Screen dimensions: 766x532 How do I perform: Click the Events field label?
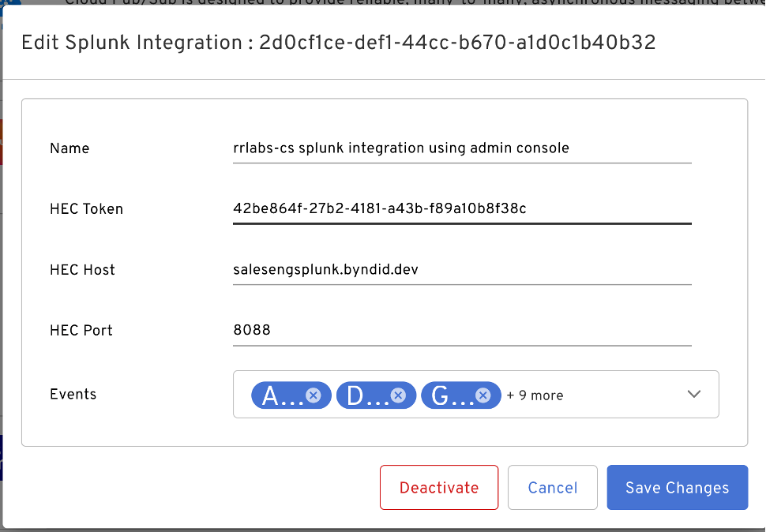tap(73, 394)
